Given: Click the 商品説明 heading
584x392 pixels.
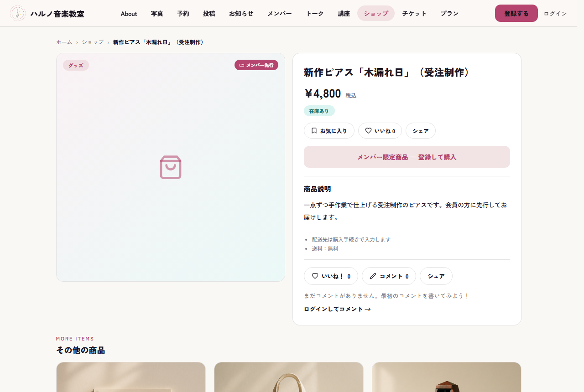Looking at the screenshot, I should tap(318, 189).
